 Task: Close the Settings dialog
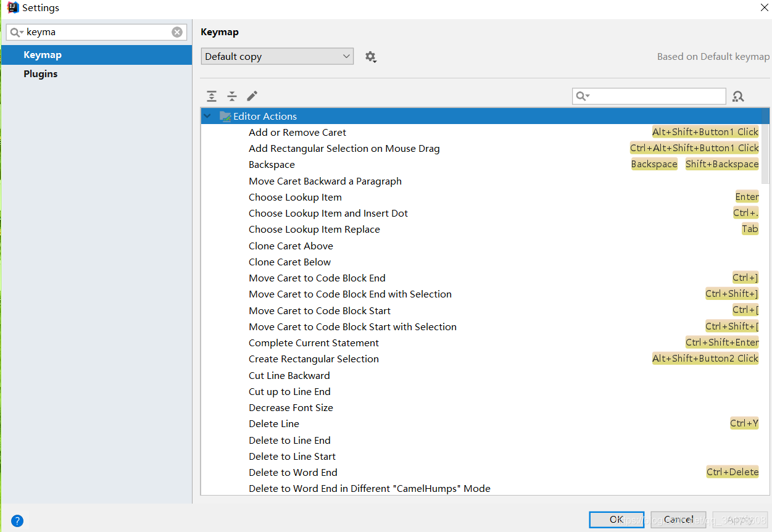pos(764,7)
